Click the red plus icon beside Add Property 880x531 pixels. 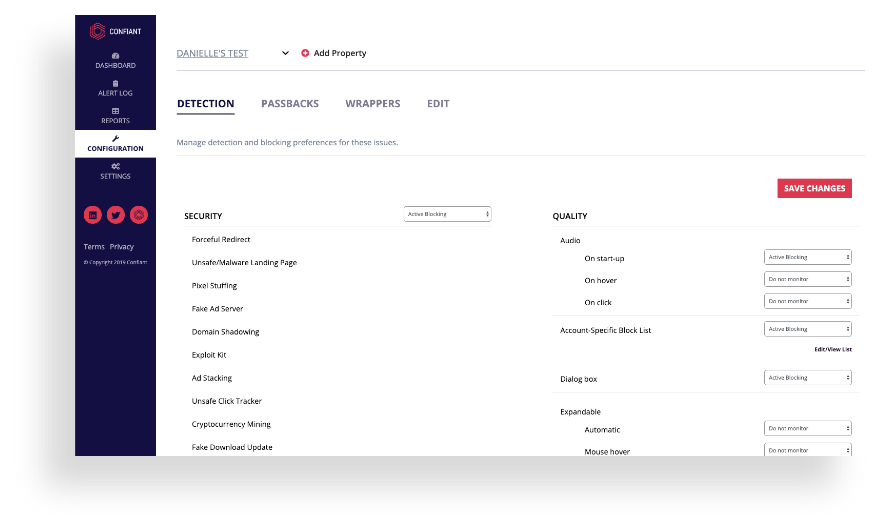click(x=305, y=53)
